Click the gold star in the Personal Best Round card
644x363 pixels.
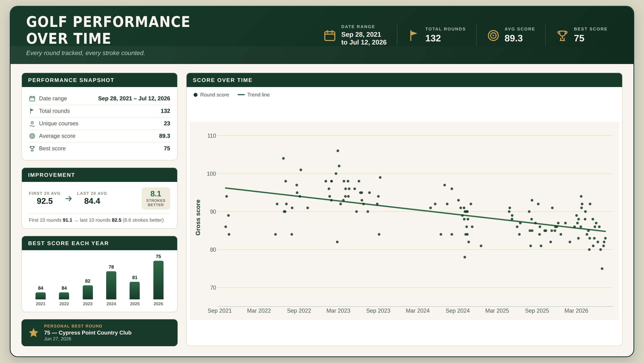pyautogui.click(x=34, y=333)
